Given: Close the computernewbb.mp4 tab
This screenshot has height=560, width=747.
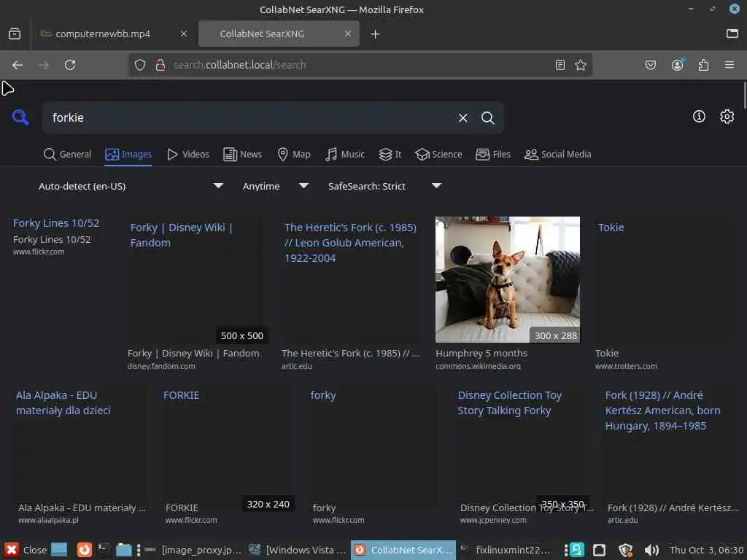Looking at the screenshot, I should (x=184, y=34).
